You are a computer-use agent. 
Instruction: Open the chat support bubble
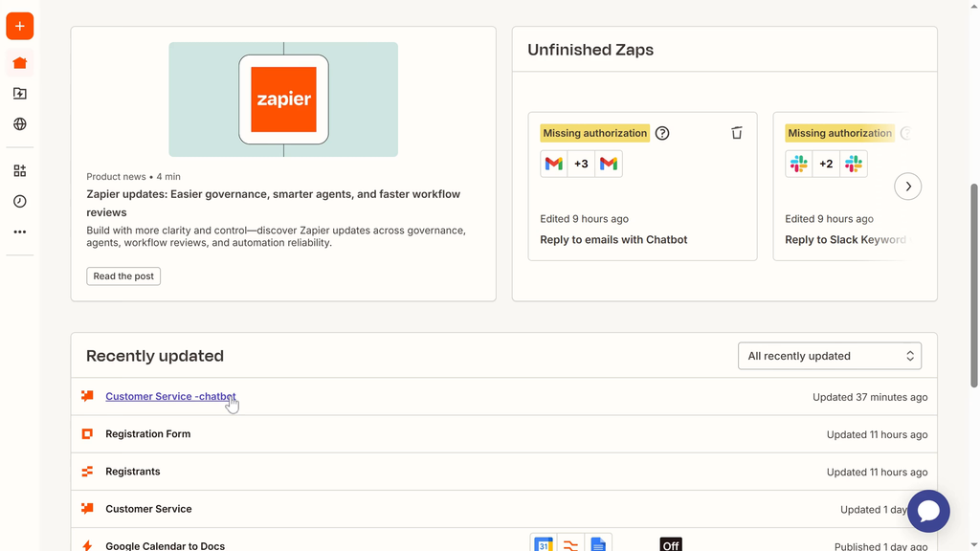pos(927,511)
